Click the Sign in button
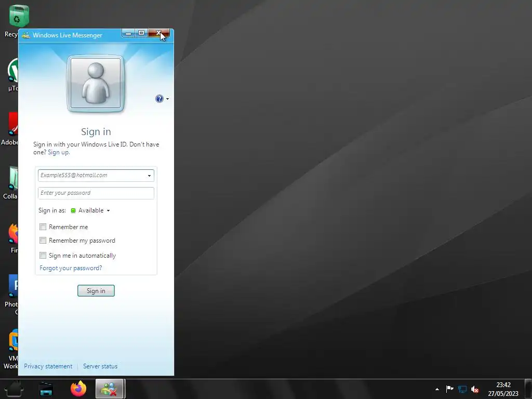 tap(96, 291)
